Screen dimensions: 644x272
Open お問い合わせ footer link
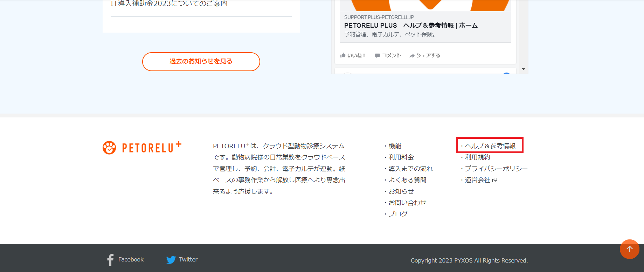pos(407,203)
